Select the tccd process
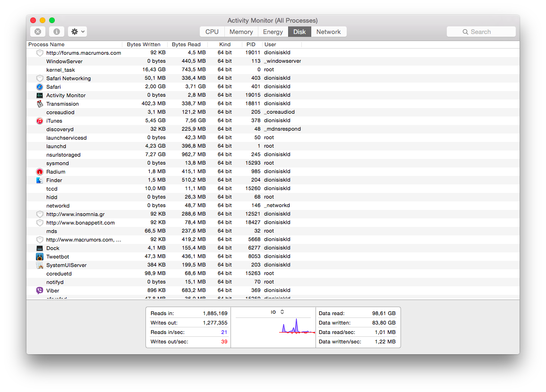 click(273, 189)
